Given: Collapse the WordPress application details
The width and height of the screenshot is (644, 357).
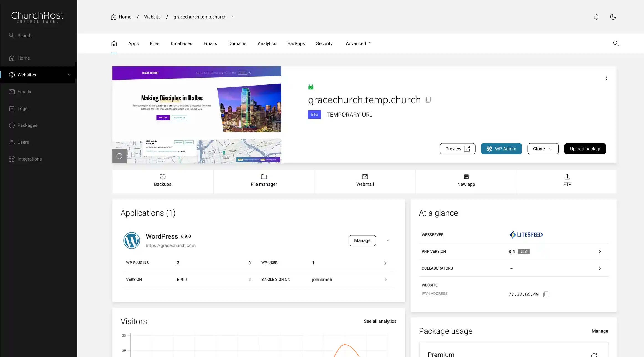Looking at the screenshot, I should coord(388,240).
